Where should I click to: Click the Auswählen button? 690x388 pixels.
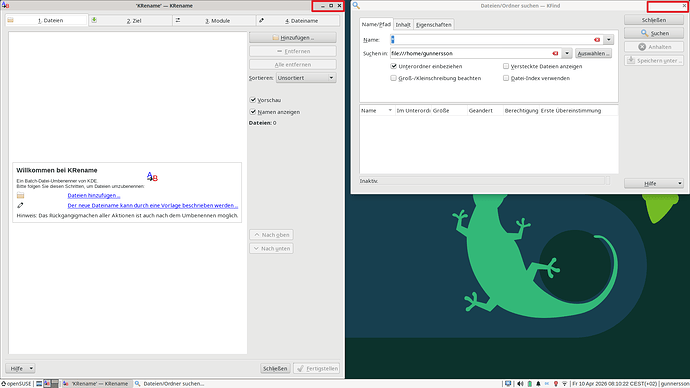593,53
